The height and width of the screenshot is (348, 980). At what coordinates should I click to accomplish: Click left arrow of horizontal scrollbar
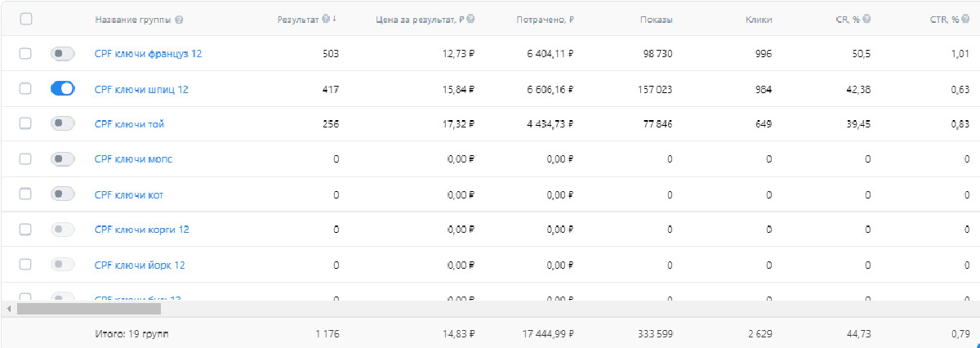coord(8,309)
